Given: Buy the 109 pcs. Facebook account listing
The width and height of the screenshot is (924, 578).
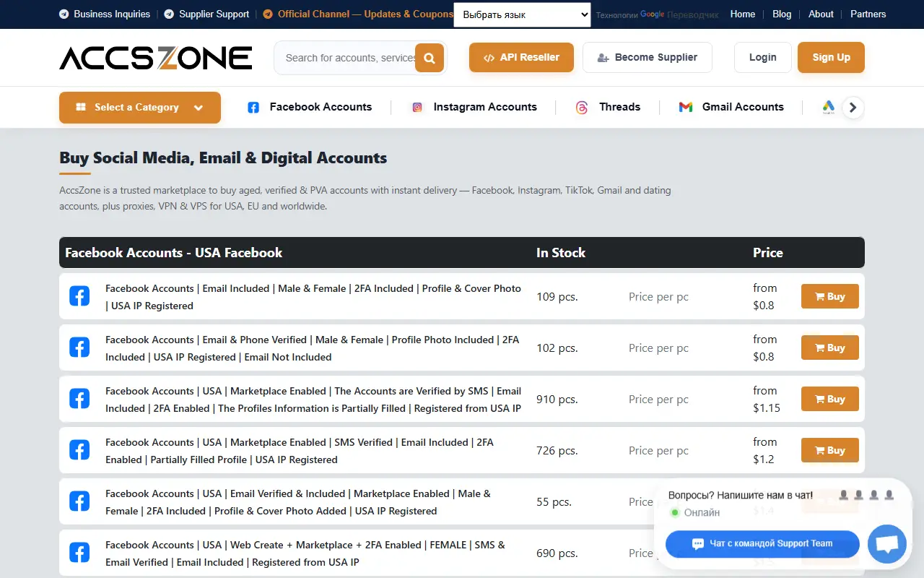Looking at the screenshot, I should (x=830, y=296).
